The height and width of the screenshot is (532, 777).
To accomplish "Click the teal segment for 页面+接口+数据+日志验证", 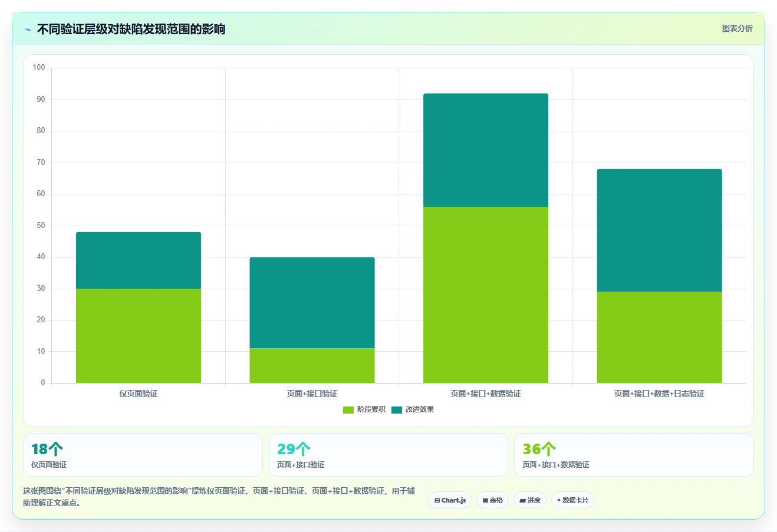I will (659, 230).
